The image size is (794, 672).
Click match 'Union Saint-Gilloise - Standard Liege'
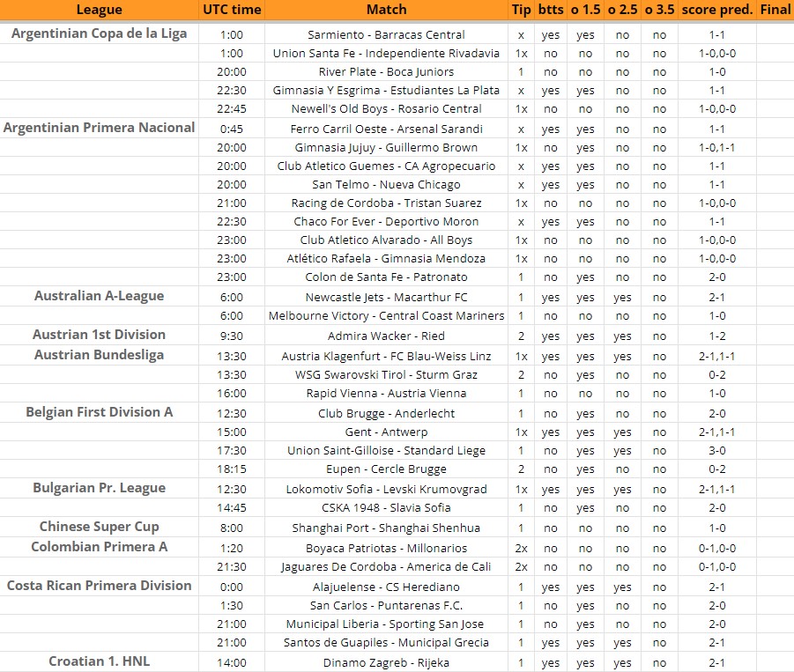pyautogui.click(x=386, y=450)
